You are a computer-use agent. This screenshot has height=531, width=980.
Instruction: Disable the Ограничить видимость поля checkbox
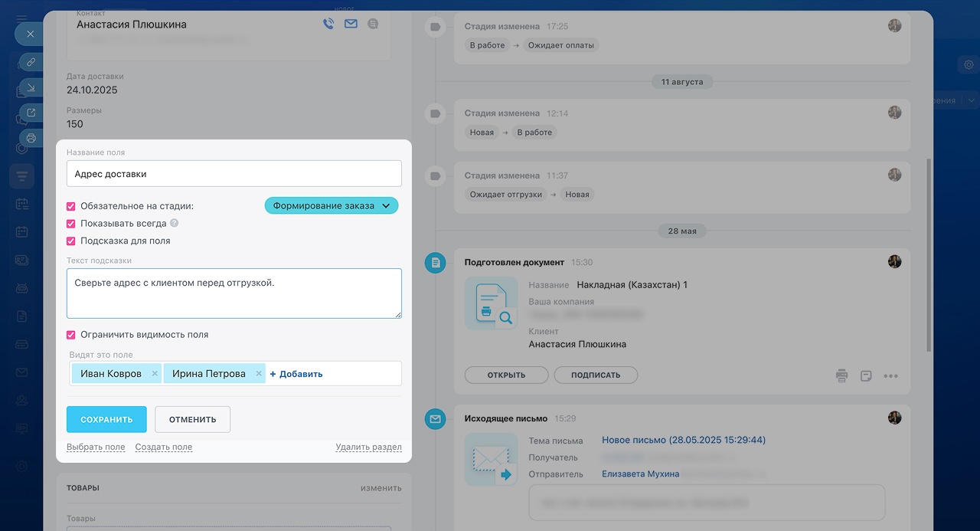[x=71, y=335]
